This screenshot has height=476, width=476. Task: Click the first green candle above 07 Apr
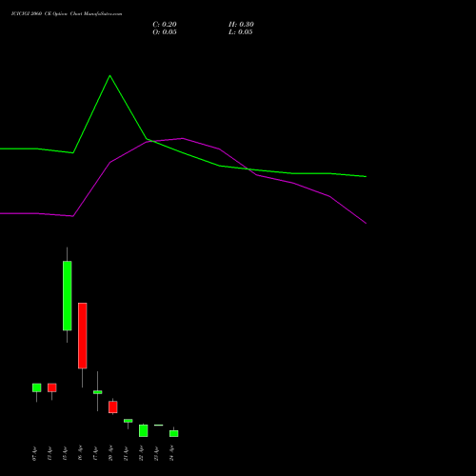pos(36,387)
